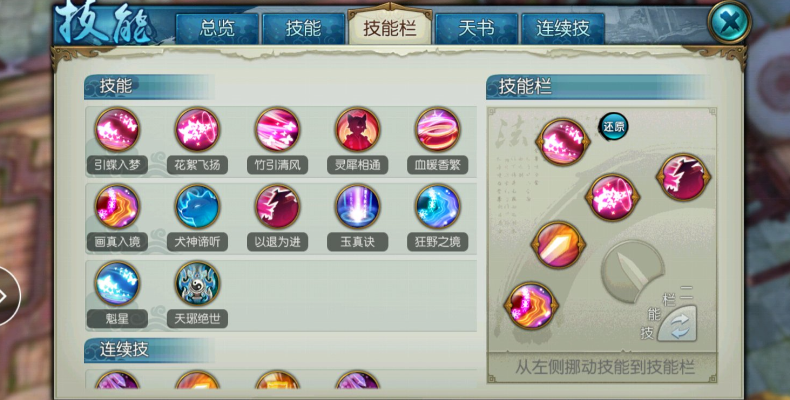
Task: Select the 狂野之境 skill icon
Action: coord(437,207)
